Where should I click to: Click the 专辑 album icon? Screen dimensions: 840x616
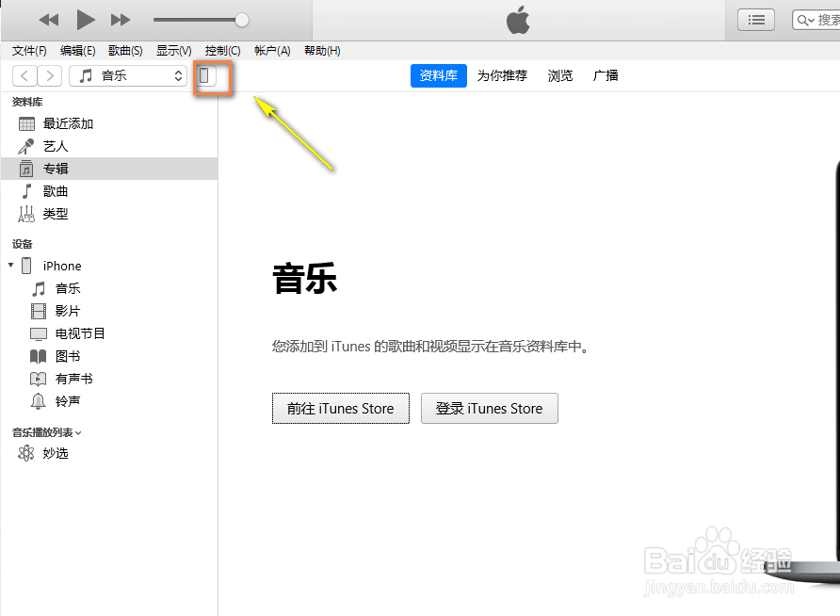pyautogui.click(x=26, y=169)
